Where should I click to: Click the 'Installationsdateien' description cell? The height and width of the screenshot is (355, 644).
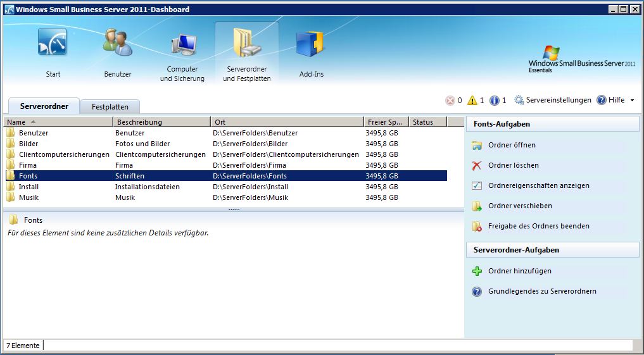(x=148, y=187)
